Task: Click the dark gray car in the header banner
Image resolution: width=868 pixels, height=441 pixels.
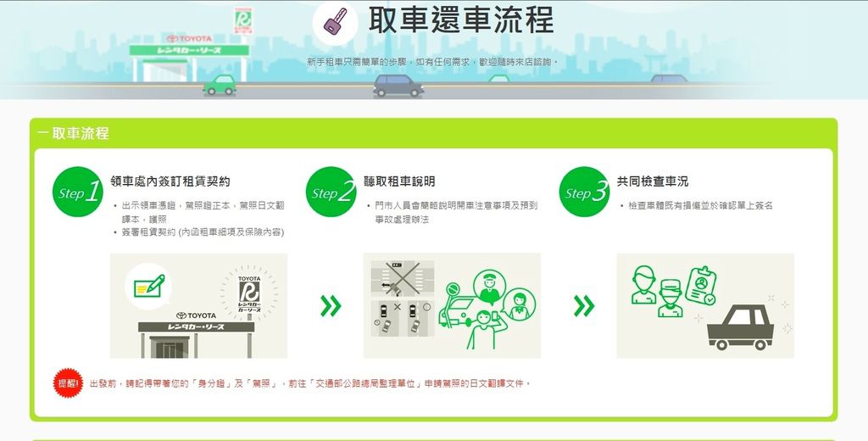Action: pyautogui.click(x=398, y=86)
